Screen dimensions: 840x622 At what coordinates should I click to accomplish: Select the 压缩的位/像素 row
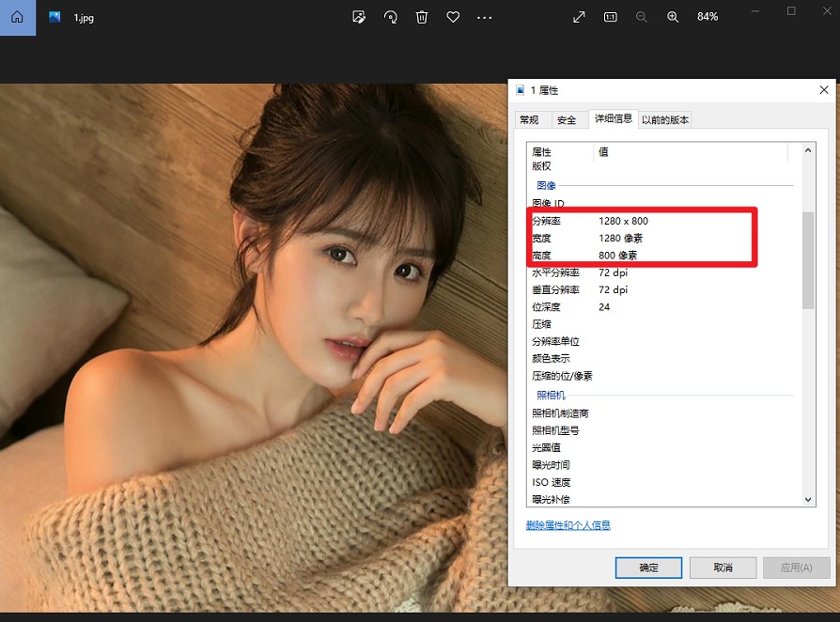pos(662,376)
